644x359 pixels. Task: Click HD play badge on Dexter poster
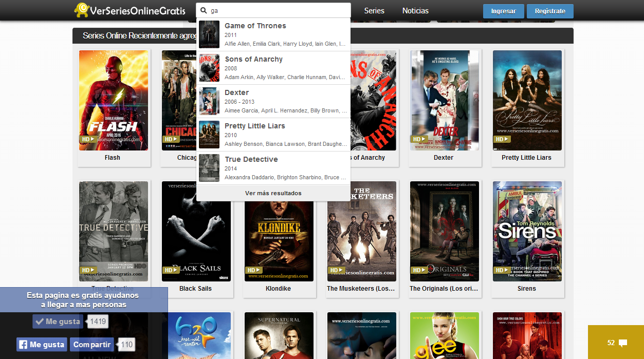click(x=419, y=139)
